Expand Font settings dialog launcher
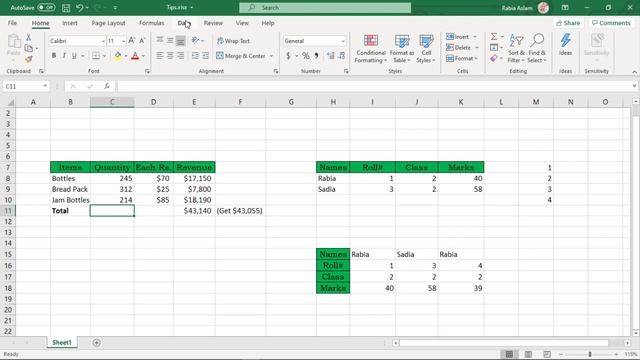This screenshot has width=640, height=360. tap(147, 71)
